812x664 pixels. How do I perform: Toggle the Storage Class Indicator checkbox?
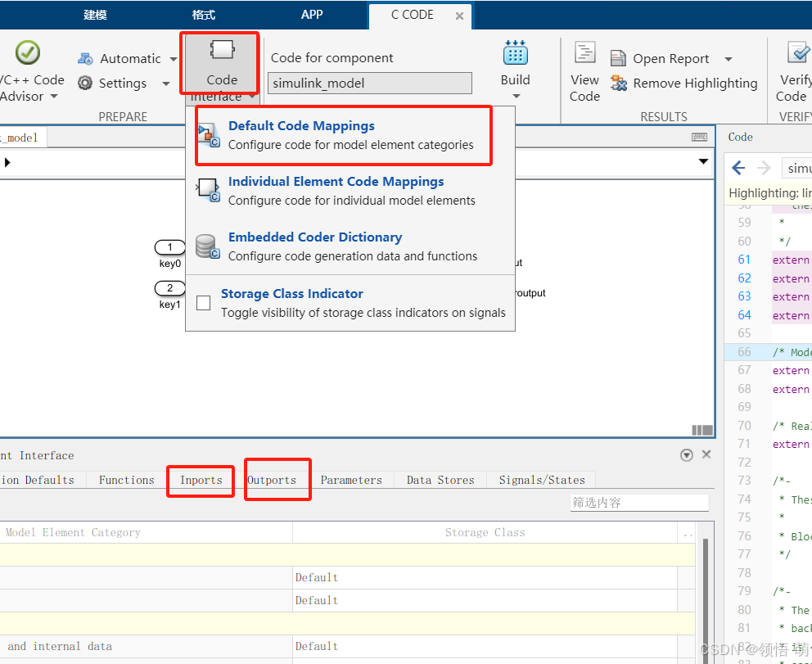point(204,303)
